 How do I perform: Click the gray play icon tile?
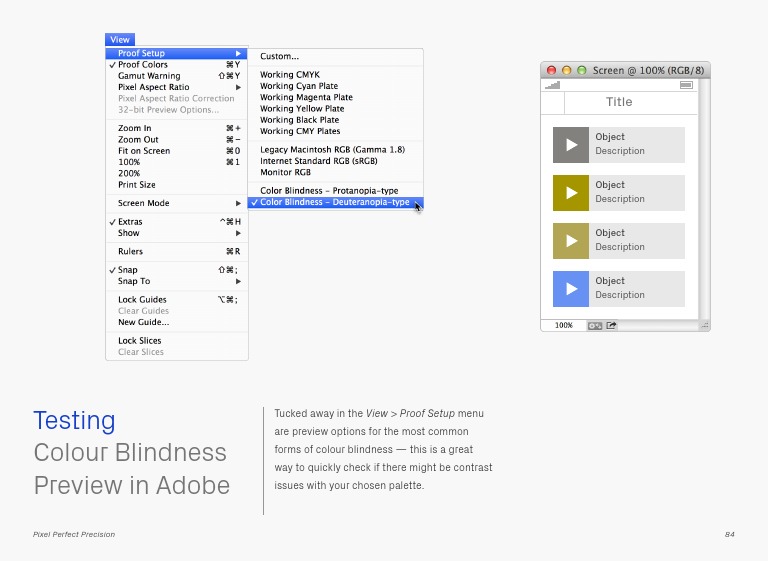point(571,145)
